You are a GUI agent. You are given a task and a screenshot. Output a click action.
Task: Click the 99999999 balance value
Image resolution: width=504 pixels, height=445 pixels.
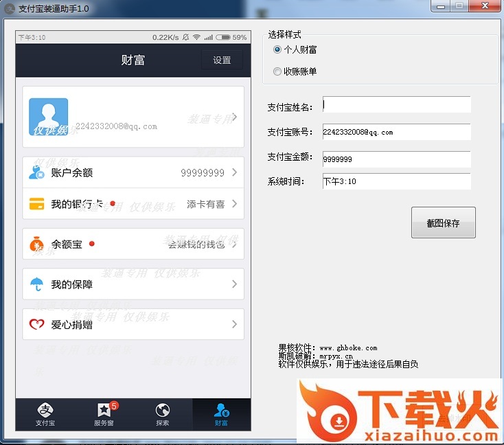click(203, 173)
